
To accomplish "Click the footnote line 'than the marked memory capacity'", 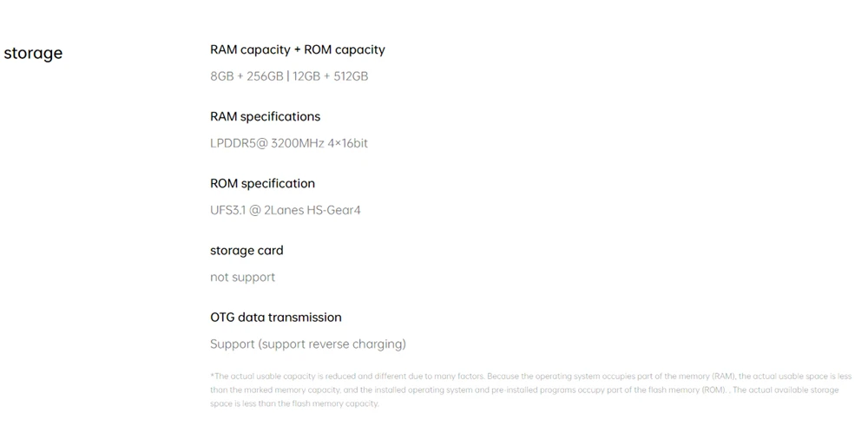I will pyautogui.click(x=524, y=390).
